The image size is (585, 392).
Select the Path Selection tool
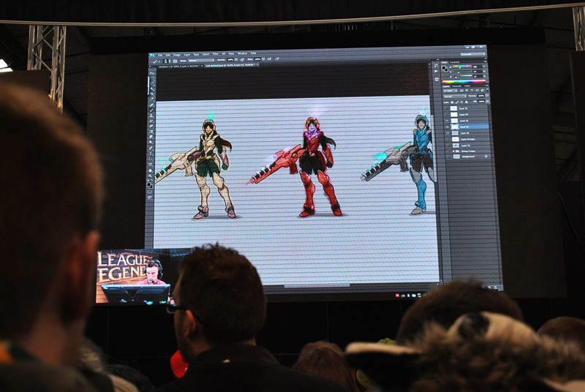click(151, 159)
